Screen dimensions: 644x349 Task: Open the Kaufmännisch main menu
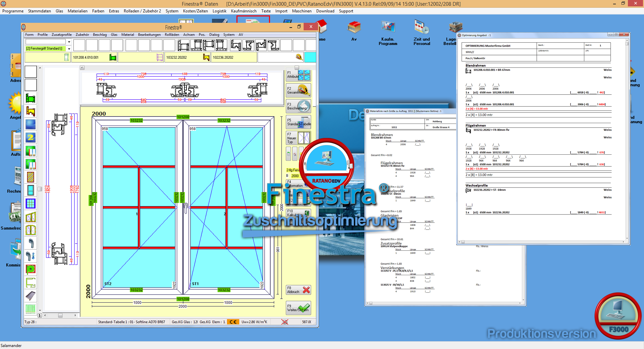(x=244, y=11)
